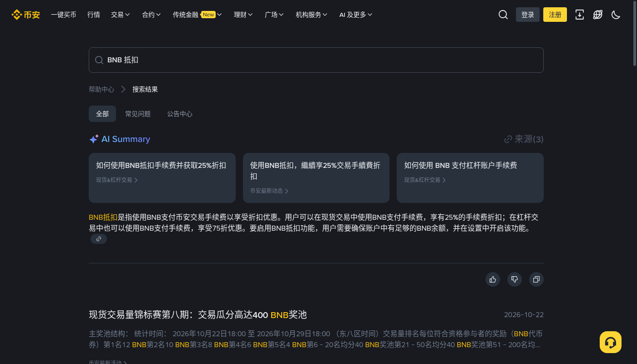This screenshot has height=364, width=637.
Task: Open card 使用BNB抵扣，繼續享25%交易手續費折扣
Action: pyautogui.click(x=316, y=178)
